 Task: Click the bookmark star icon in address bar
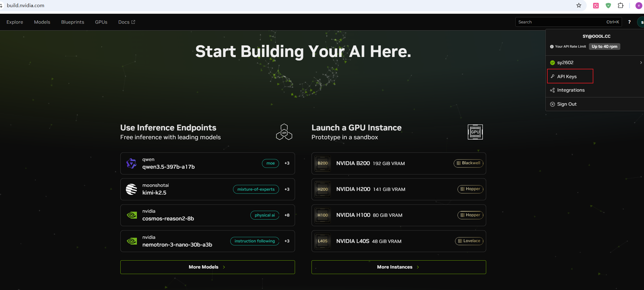click(579, 6)
